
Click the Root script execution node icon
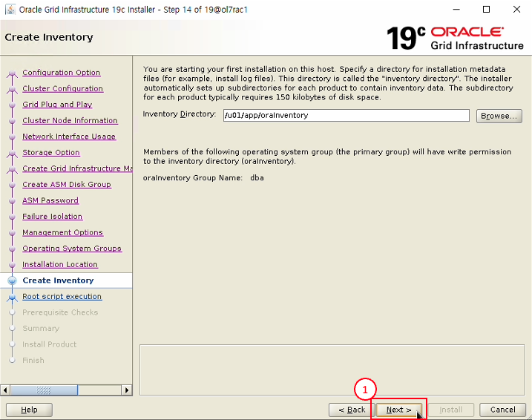pyautogui.click(x=12, y=297)
